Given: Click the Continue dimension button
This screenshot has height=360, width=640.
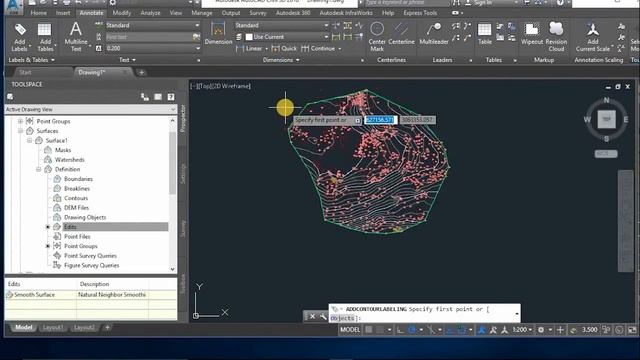Looking at the screenshot, I should 318,49.
